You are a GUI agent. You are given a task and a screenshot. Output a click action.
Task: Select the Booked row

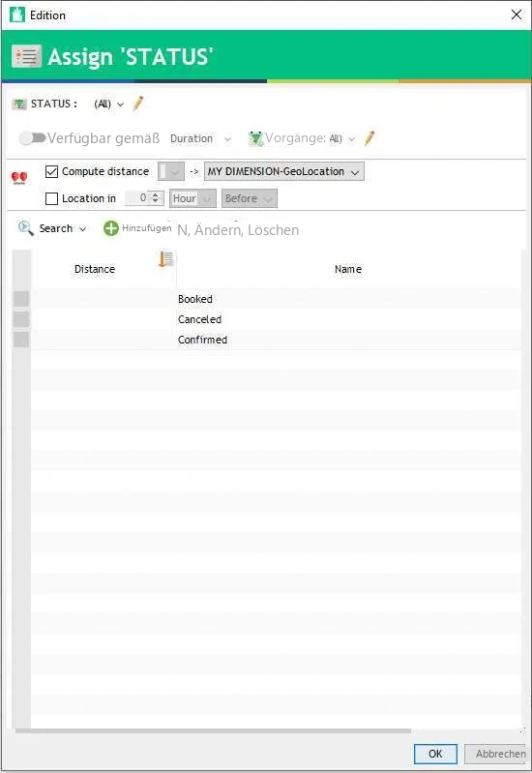point(275,299)
